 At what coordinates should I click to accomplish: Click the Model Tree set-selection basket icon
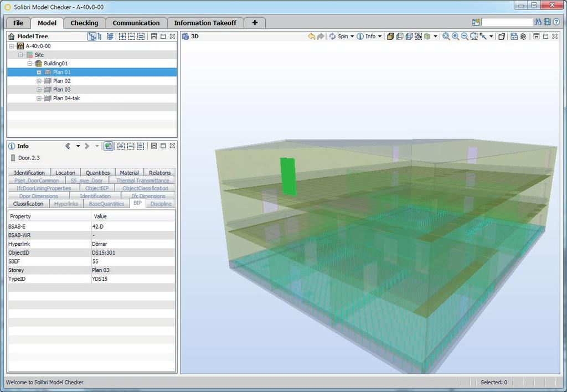click(x=141, y=36)
